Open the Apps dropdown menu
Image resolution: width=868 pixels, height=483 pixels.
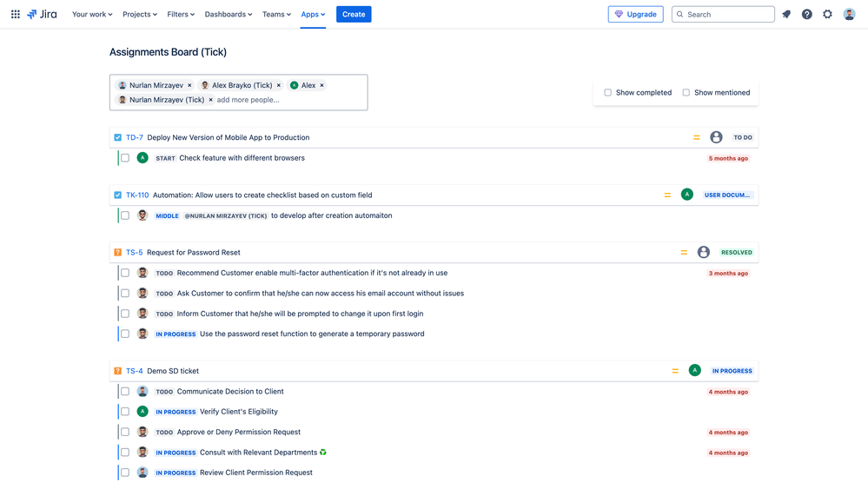point(313,15)
